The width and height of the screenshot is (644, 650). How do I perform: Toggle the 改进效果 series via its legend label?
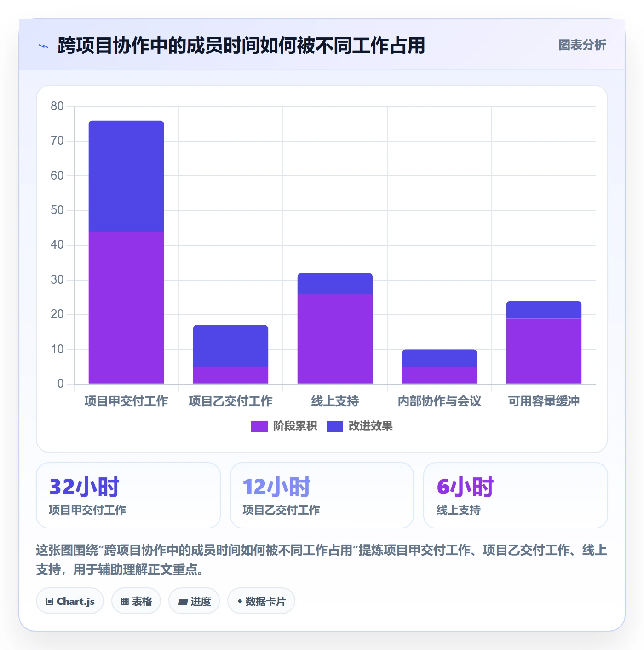(371, 426)
